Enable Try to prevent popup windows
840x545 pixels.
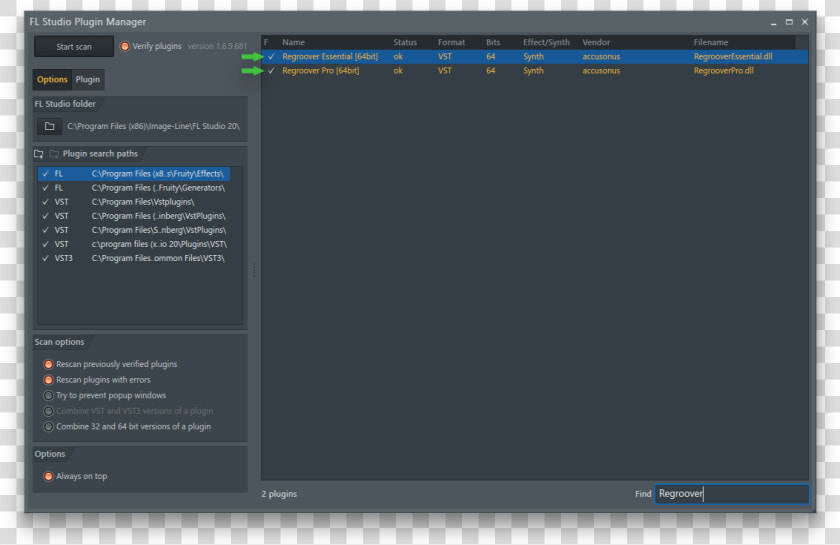[x=48, y=395]
